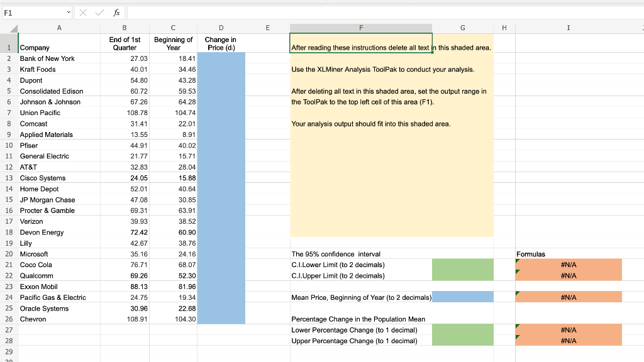
Task: Click value 18.41 in Beginning of Year
Action: tap(173, 58)
